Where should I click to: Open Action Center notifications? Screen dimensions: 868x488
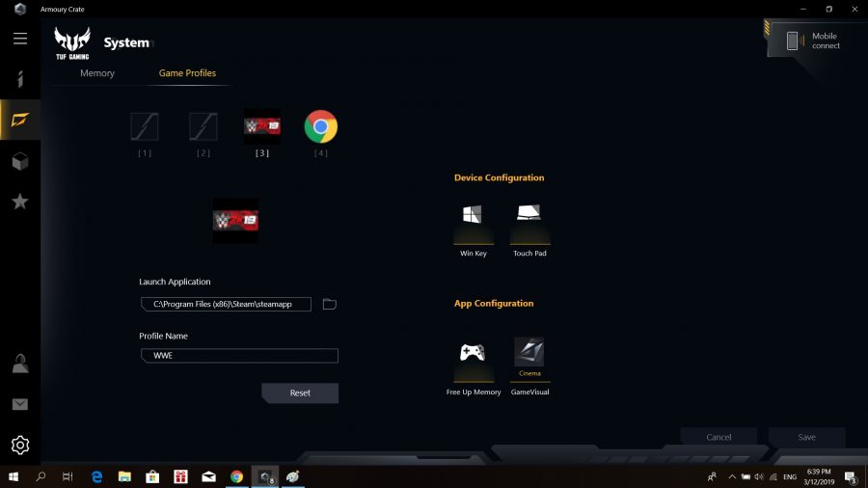pyautogui.click(x=851, y=476)
